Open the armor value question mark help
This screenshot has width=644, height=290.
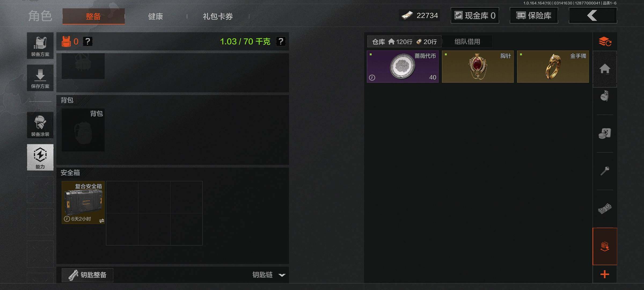click(87, 41)
